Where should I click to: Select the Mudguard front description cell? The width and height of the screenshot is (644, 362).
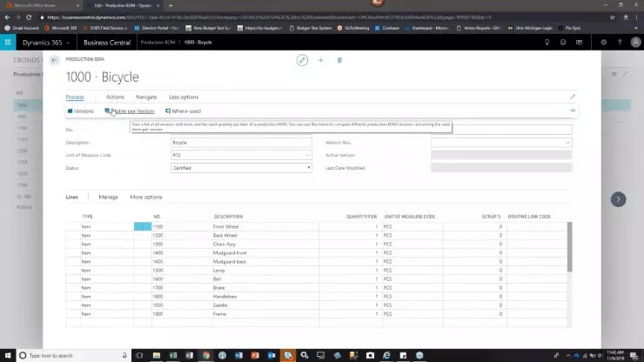pos(265,252)
